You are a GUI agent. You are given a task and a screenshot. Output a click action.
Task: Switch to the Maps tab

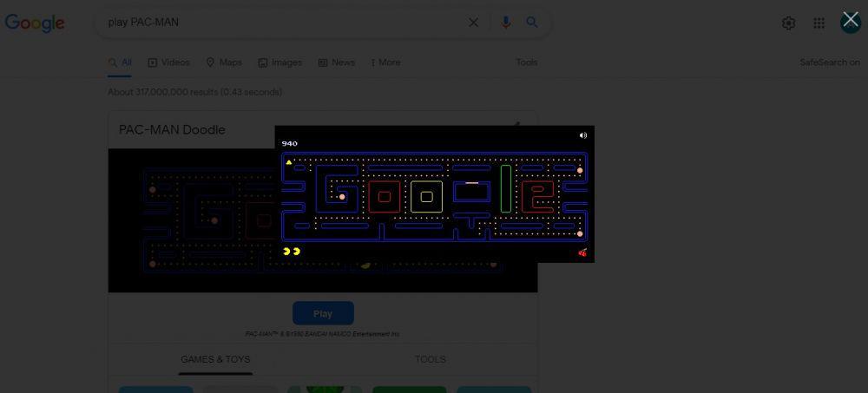coord(224,62)
